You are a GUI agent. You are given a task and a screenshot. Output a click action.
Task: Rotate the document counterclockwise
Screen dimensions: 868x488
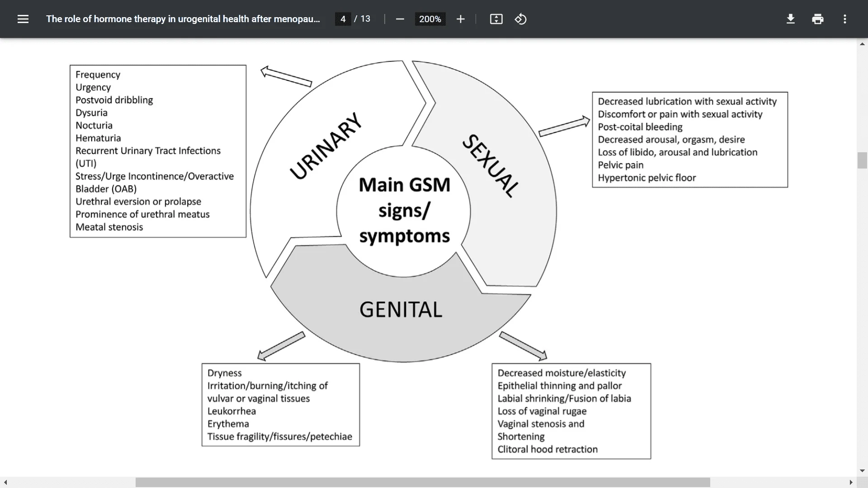[521, 19]
